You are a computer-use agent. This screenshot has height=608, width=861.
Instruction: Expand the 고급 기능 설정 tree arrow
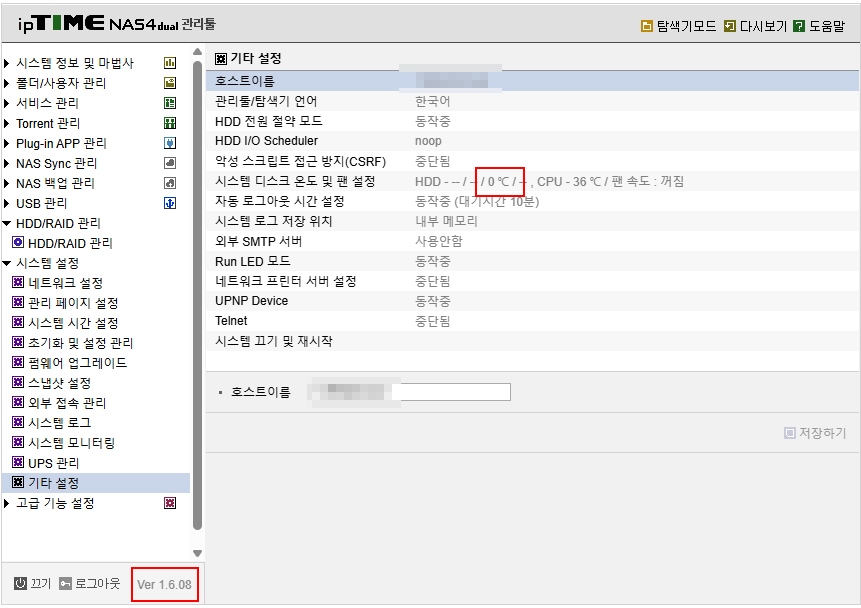coord(7,503)
